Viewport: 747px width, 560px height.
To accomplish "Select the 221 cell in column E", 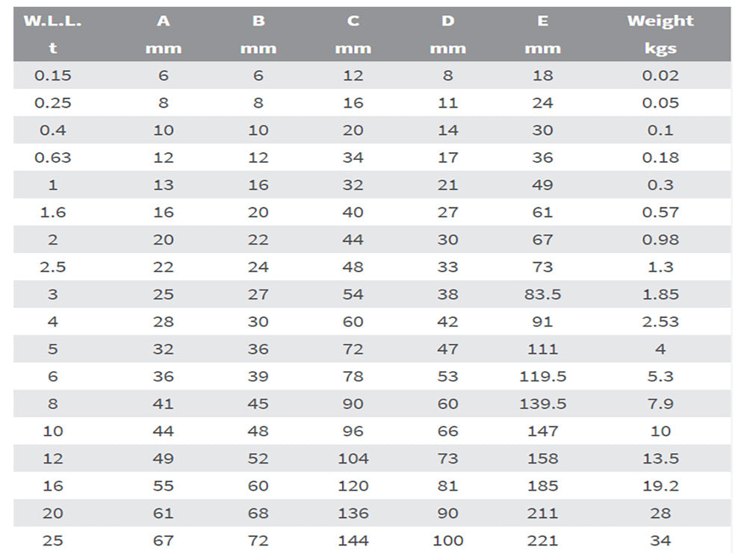I will pos(542,541).
